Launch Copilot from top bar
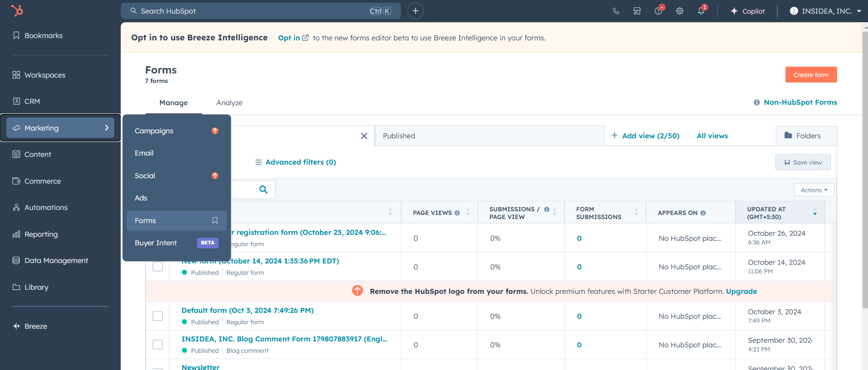This screenshot has height=370, width=868. [747, 11]
